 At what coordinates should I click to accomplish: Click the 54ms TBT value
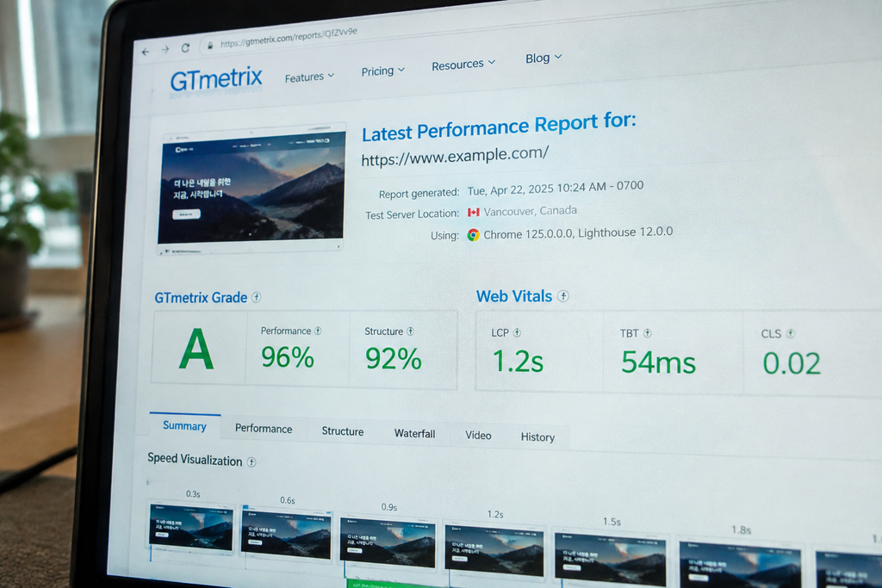pos(658,362)
